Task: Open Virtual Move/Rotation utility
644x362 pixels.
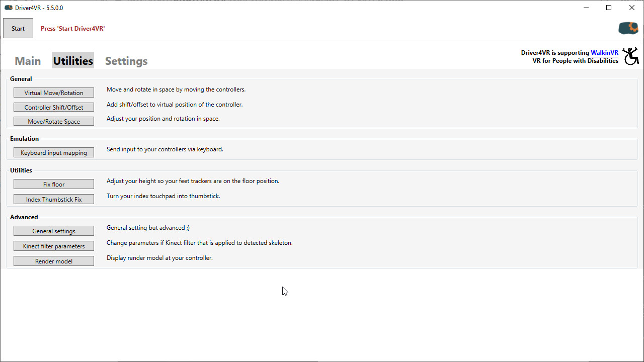Action: click(54, 93)
